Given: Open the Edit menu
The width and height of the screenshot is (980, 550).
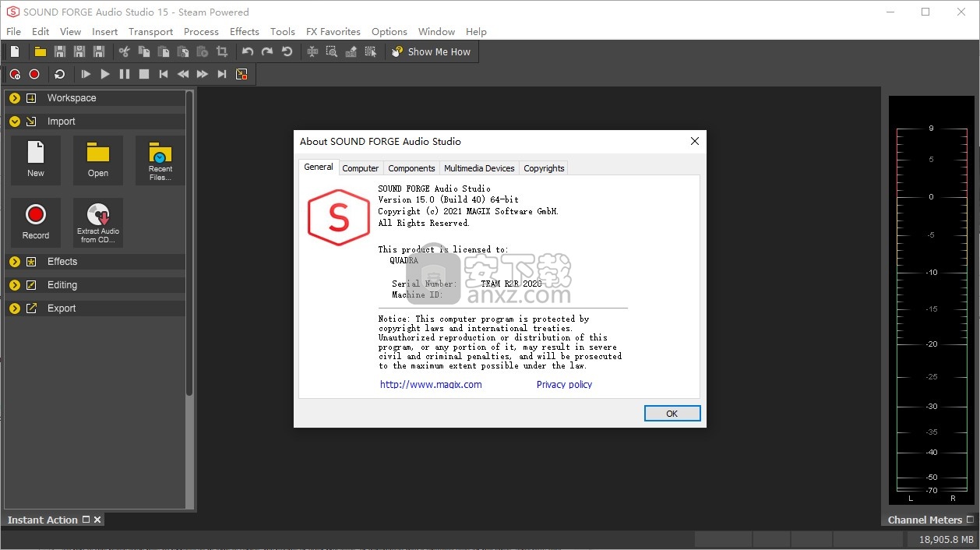Looking at the screenshot, I should pos(41,32).
